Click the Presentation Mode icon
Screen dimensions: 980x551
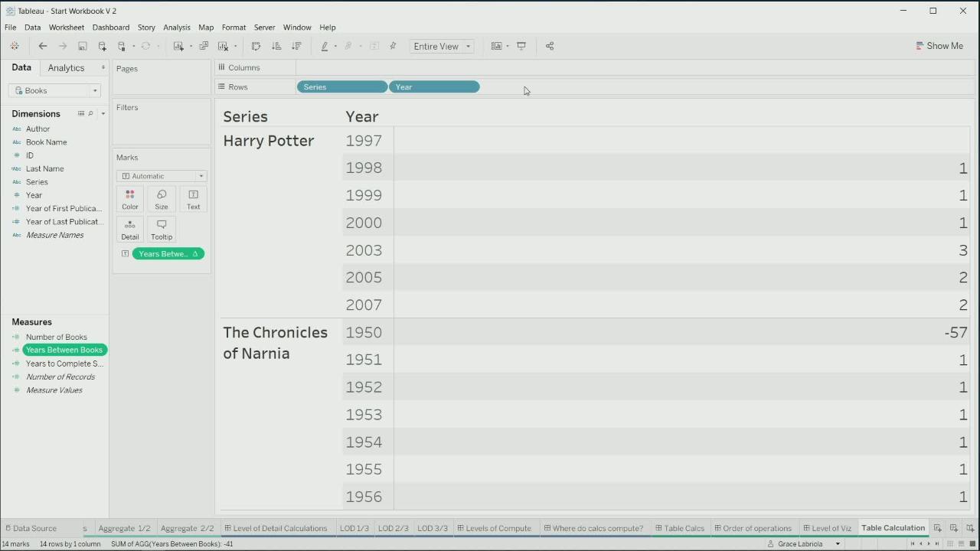[521, 46]
